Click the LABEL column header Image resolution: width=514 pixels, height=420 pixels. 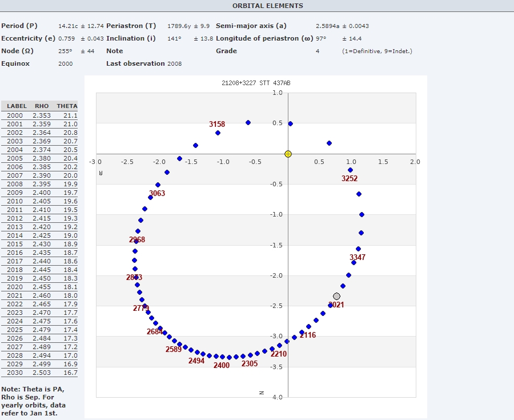[x=17, y=106]
